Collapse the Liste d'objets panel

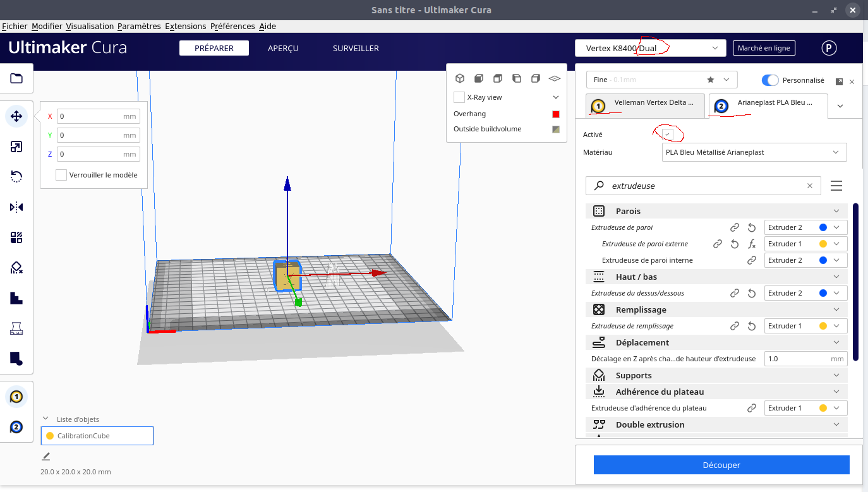[x=45, y=419]
